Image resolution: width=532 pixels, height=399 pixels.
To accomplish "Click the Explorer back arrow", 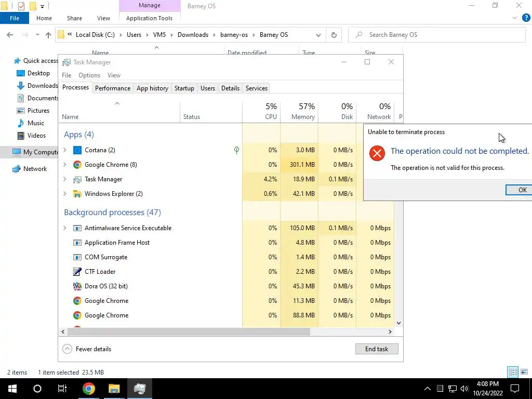I will tap(10, 35).
